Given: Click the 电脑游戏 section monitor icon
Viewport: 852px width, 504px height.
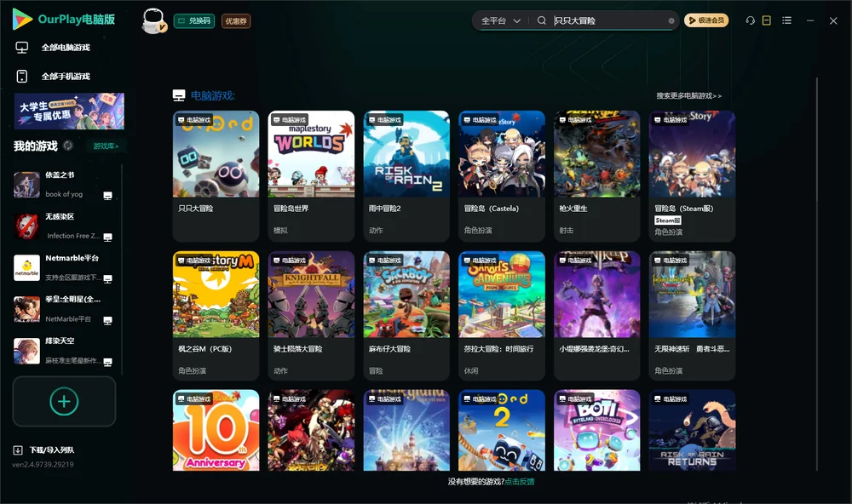Looking at the screenshot, I should [179, 95].
